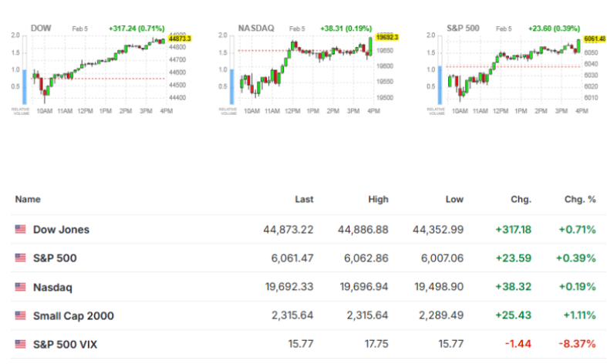Click DOW relative volume blue bar

(25, 86)
